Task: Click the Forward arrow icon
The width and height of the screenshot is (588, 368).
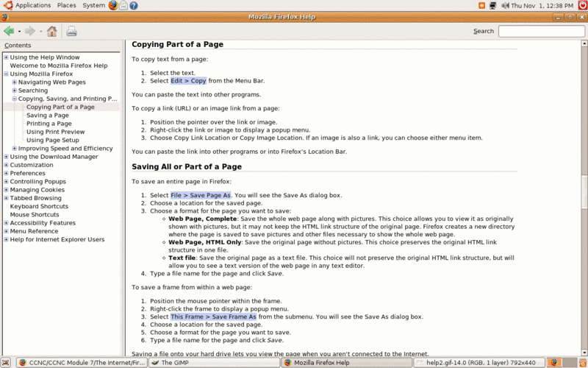Action: pos(30,31)
